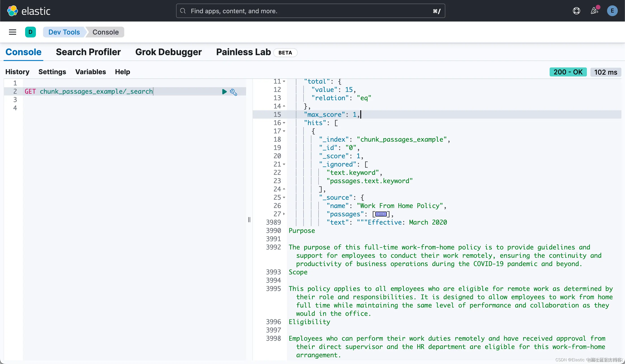Open the Painless Lab tab
The height and width of the screenshot is (364, 625).
point(243,52)
